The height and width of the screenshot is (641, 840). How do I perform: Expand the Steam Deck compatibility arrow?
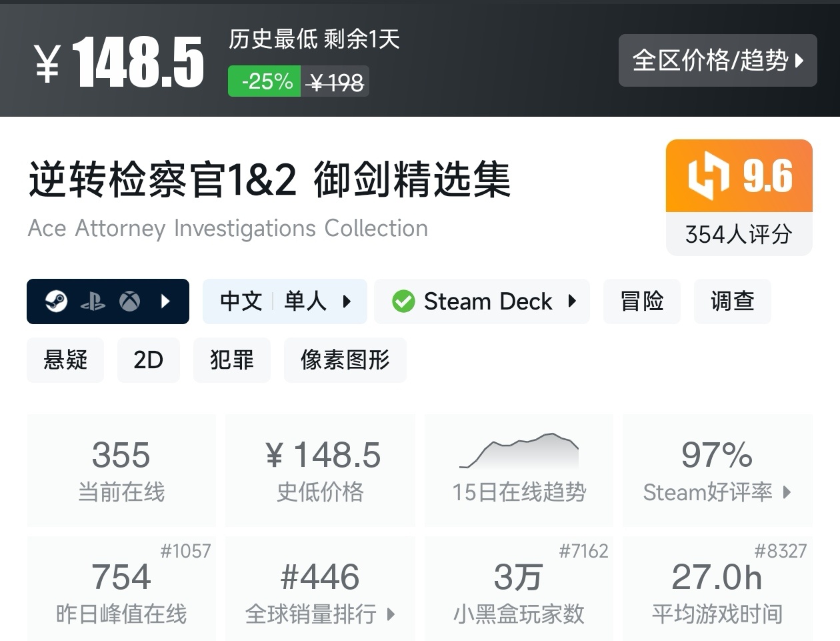pos(572,301)
